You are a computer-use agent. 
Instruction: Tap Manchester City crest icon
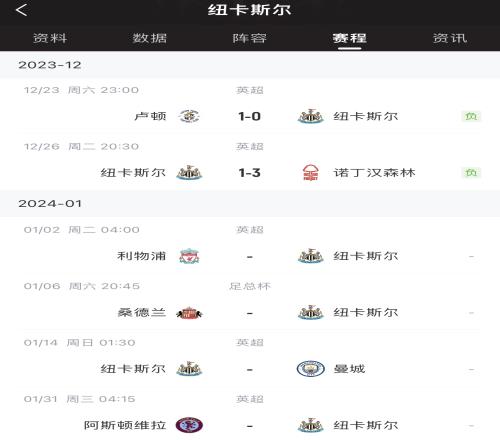(311, 369)
